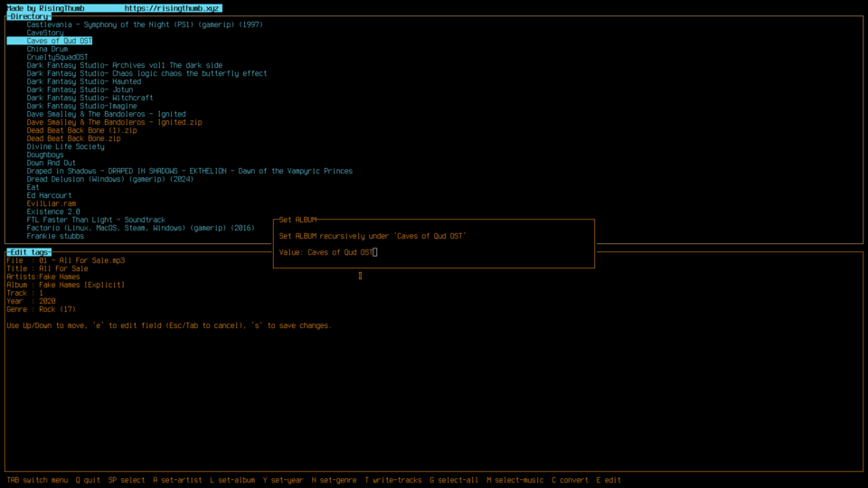Click 'M select-music' shortcut in bottom bar
This screenshot has height=488, width=868.
(x=514, y=480)
